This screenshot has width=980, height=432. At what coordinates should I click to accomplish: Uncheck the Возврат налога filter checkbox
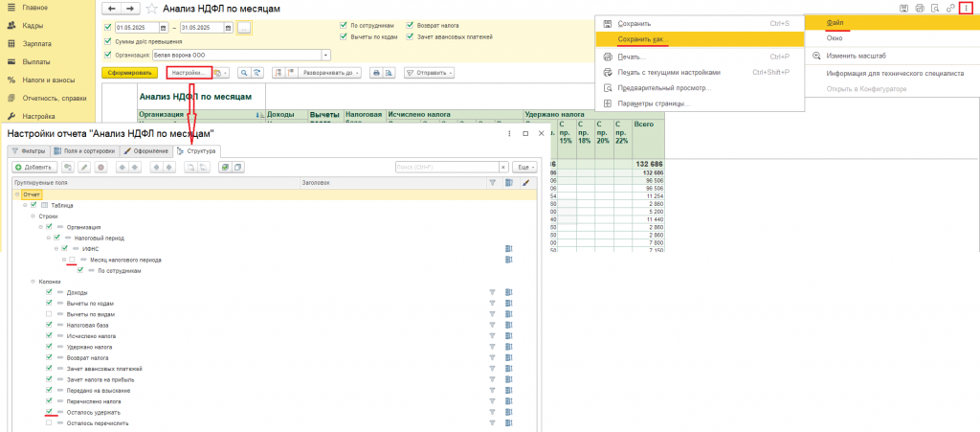[411, 25]
